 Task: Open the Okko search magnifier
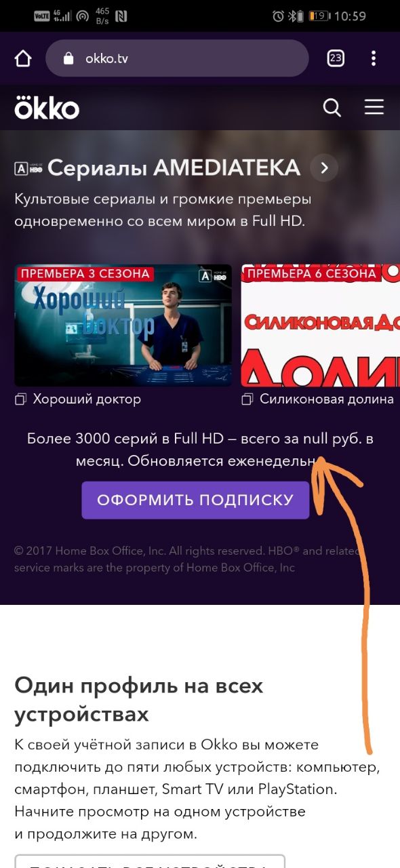(332, 108)
